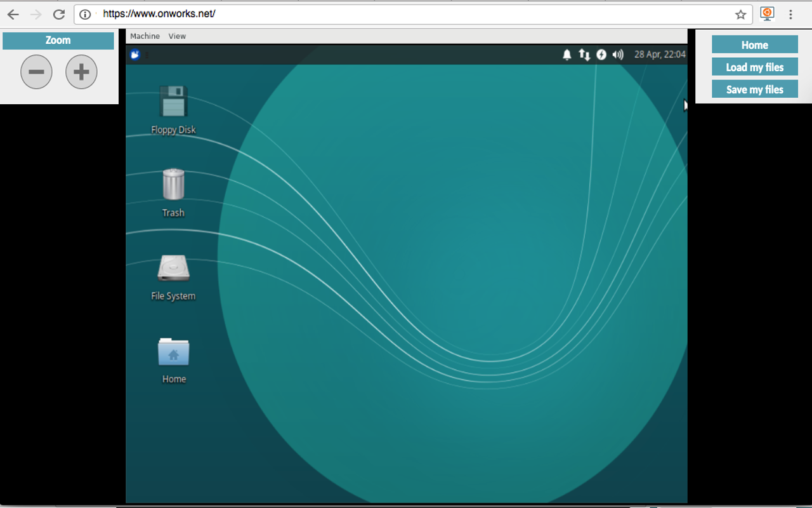Image resolution: width=812 pixels, height=508 pixels.
Task: Reload the page with the refresh arrow
Action: 59,13
